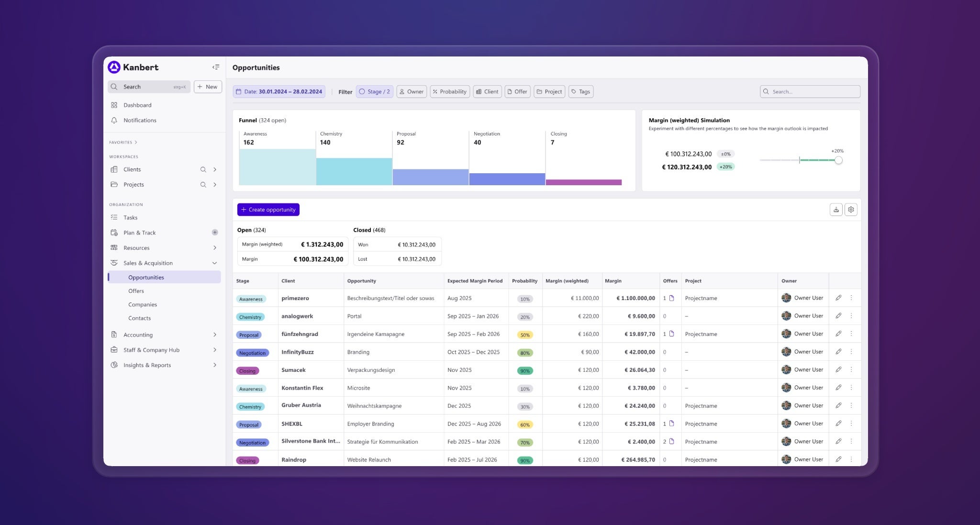980x525 pixels.
Task: Collapse the Sales & Acquisition section
Action: 214,263
